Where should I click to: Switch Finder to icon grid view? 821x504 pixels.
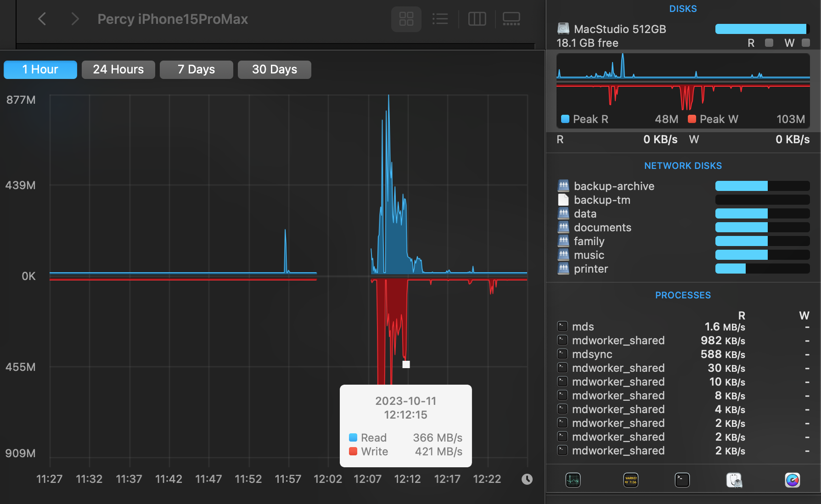(x=406, y=19)
